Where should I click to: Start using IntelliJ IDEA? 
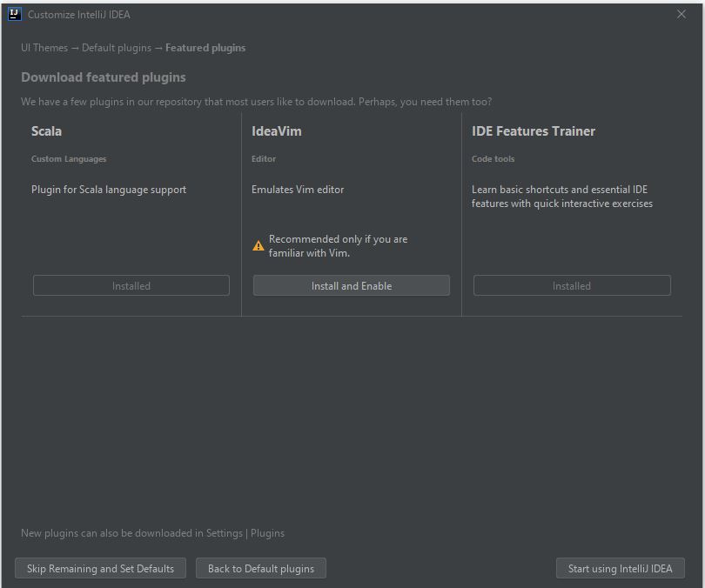[x=620, y=568]
